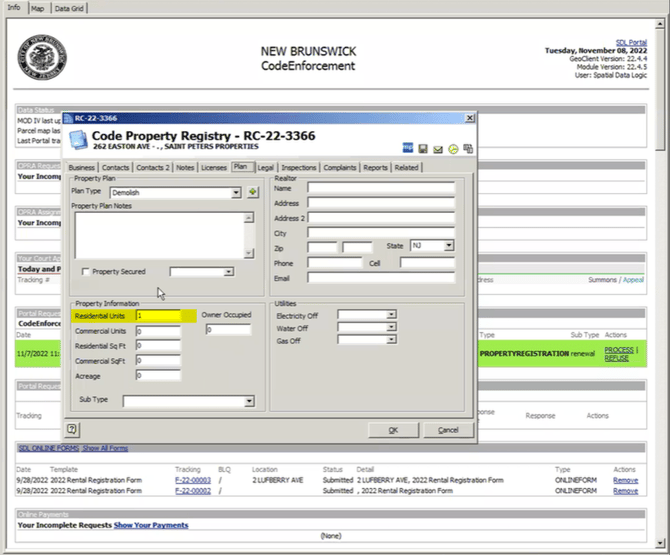Click the Residential Units input field
670x555 pixels.
click(x=158, y=316)
